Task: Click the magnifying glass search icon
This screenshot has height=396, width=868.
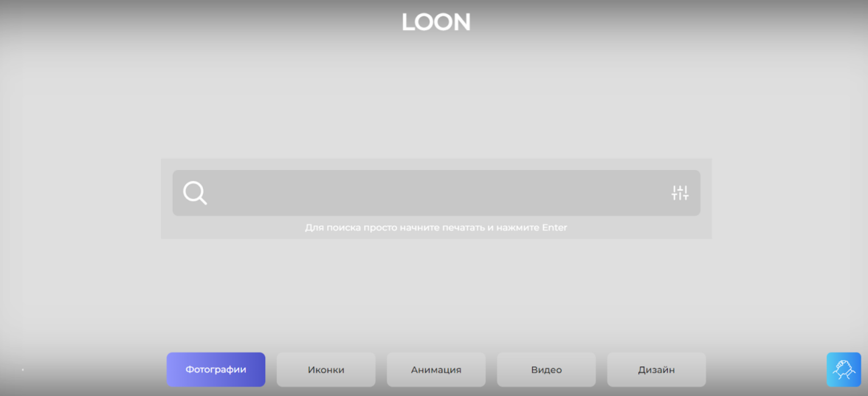Action: coord(195,194)
